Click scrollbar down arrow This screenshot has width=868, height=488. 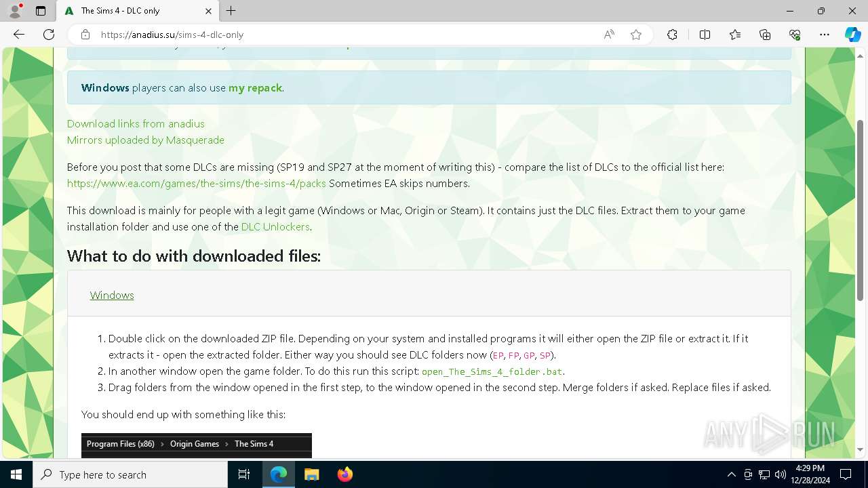click(x=861, y=449)
